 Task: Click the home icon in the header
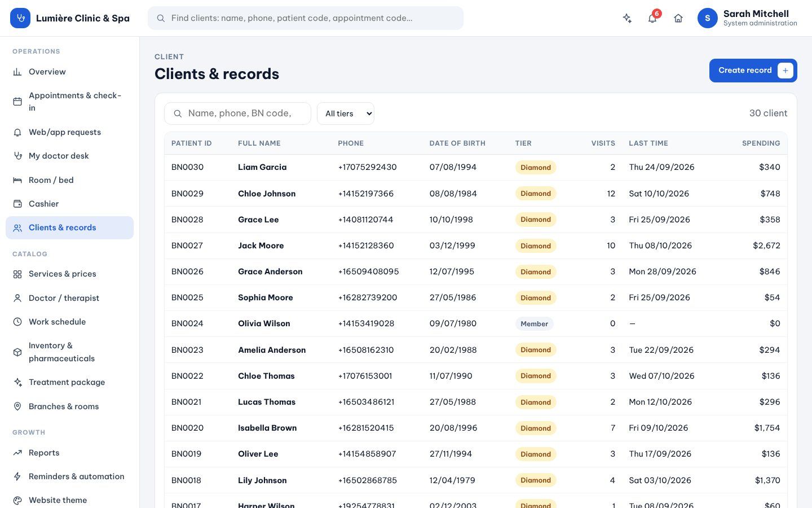(678, 18)
